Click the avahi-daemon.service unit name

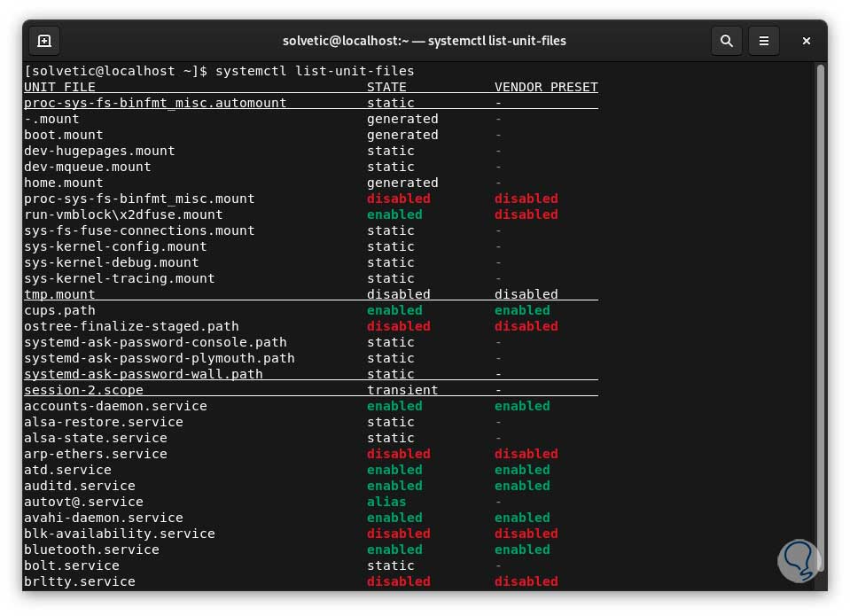point(103,518)
